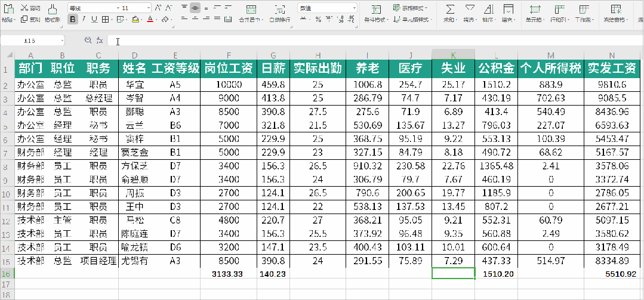
Task: Open the cell style menu
Action: (413, 19)
